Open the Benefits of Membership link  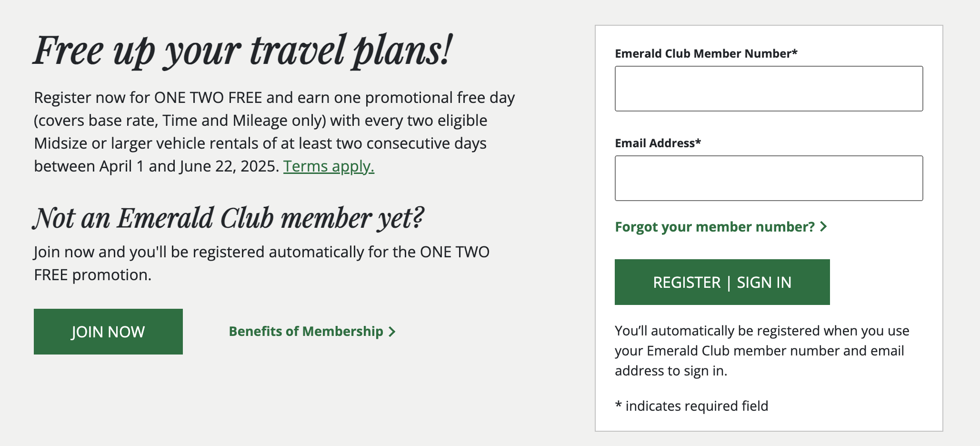[x=306, y=331]
